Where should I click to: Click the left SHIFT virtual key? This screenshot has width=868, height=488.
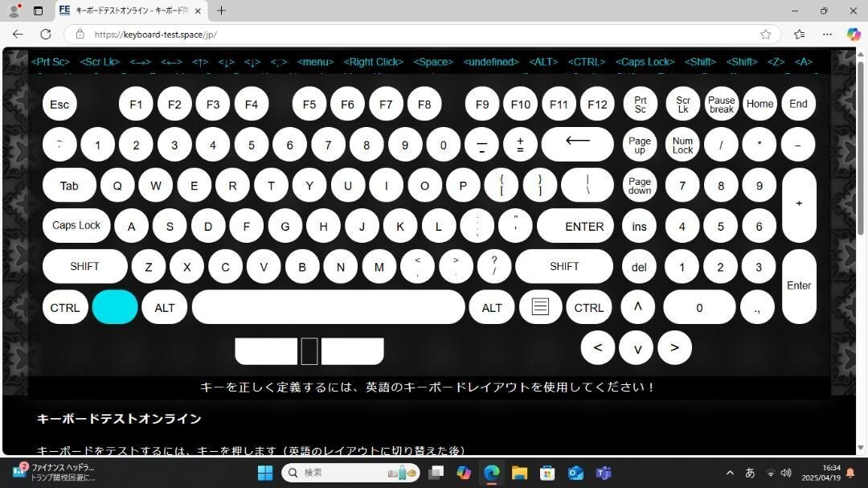coord(84,266)
